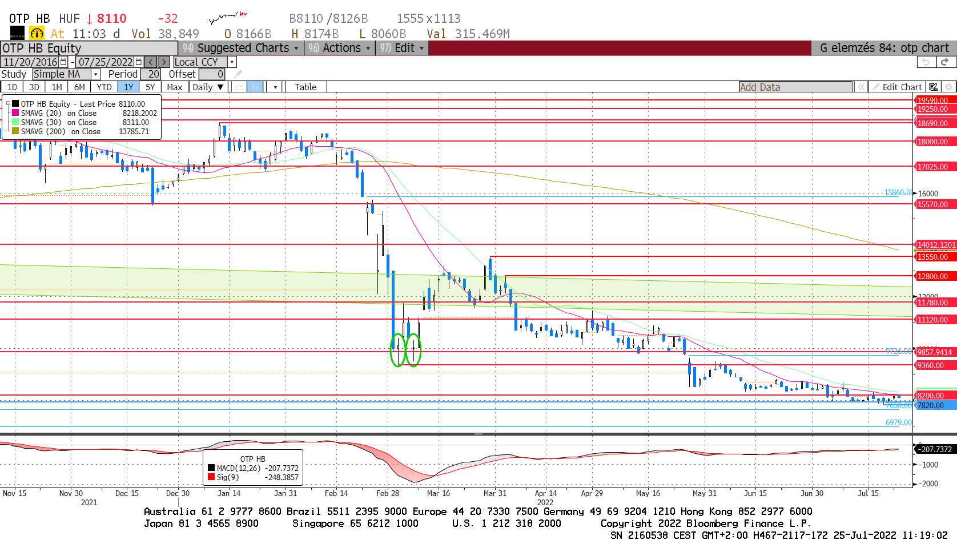Click the 14012.1201 moving average label

tap(936, 245)
